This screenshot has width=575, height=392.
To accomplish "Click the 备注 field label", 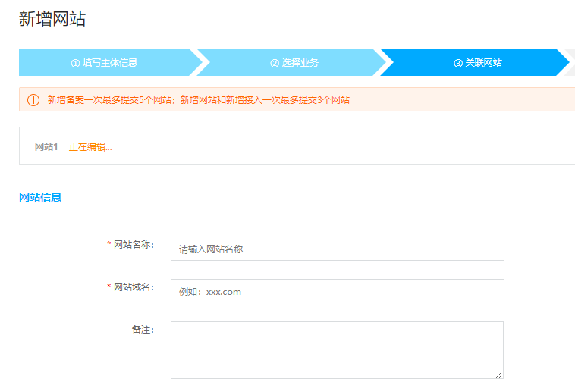I will tap(143, 330).
